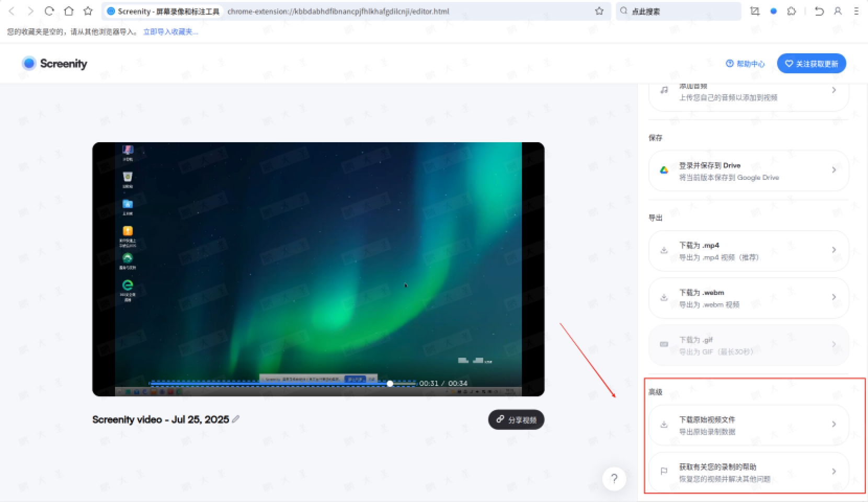Click the download icon on the .webm export card
The width and height of the screenshot is (868, 502).
click(664, 298)
